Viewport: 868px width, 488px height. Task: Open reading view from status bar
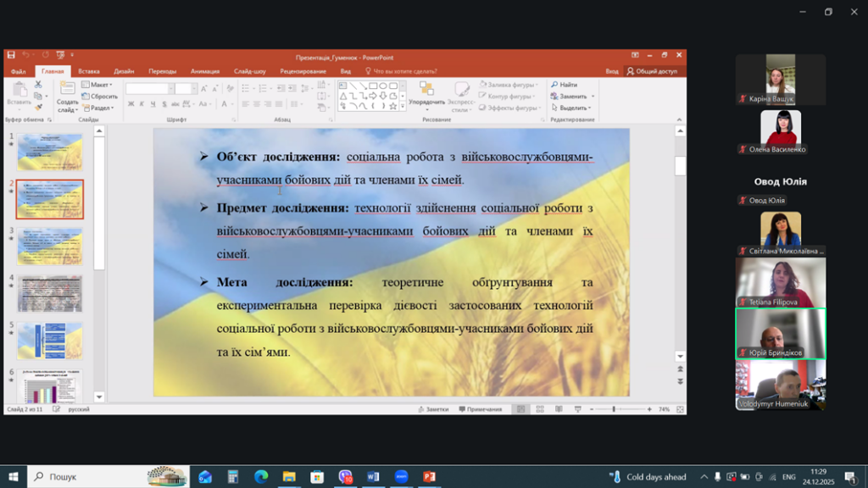(x=558, y=409)
